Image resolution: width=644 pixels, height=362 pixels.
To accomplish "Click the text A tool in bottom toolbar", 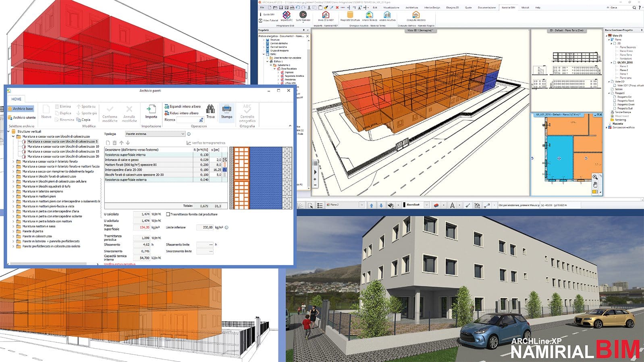I will [x=452, y=205].
